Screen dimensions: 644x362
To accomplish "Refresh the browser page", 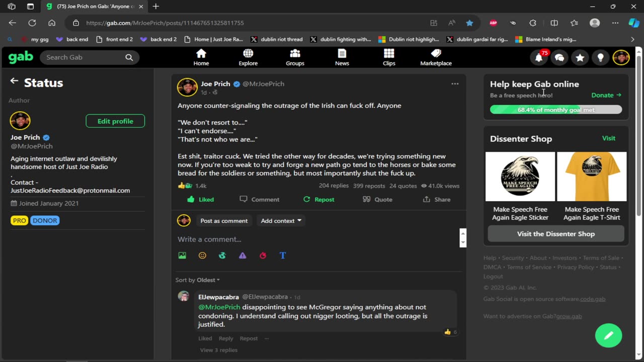I will pyautogui.click(x=32, y=23).
